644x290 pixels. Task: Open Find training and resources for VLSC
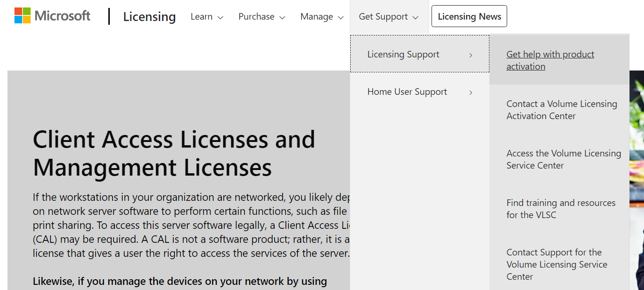tap(561, 209)
